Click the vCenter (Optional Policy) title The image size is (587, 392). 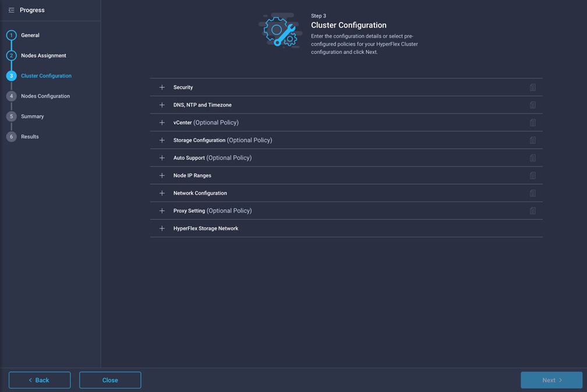(x=206, y=122)
